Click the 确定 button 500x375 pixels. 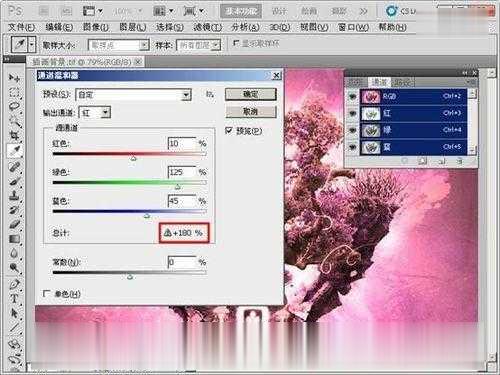click(251, 94)
